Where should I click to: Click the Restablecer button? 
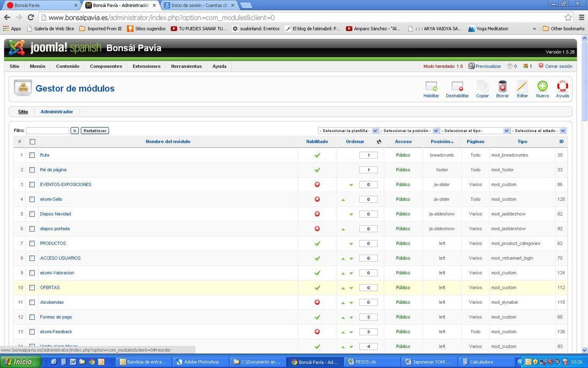click(x=95, y=131)
